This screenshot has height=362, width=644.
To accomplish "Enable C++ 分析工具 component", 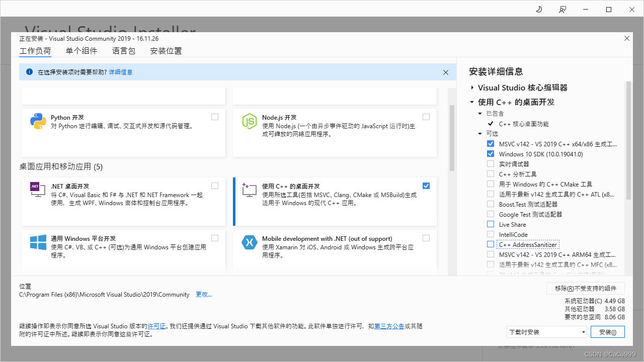I will pos(491,174).
